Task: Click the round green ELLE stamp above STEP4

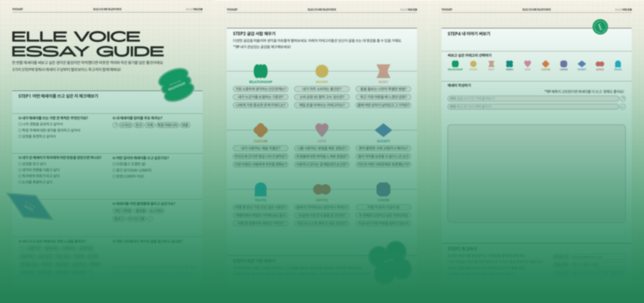Action: click(x=600, y=27)
